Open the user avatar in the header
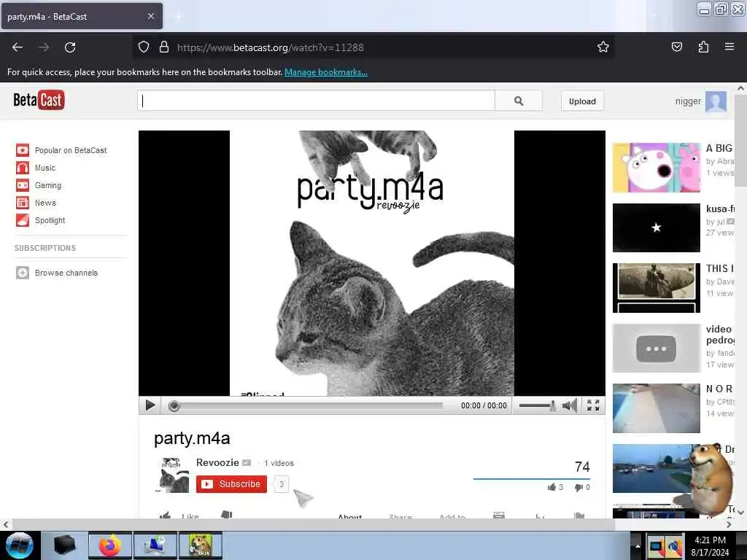Screen dimensions: 747x560 click(716, 101)
